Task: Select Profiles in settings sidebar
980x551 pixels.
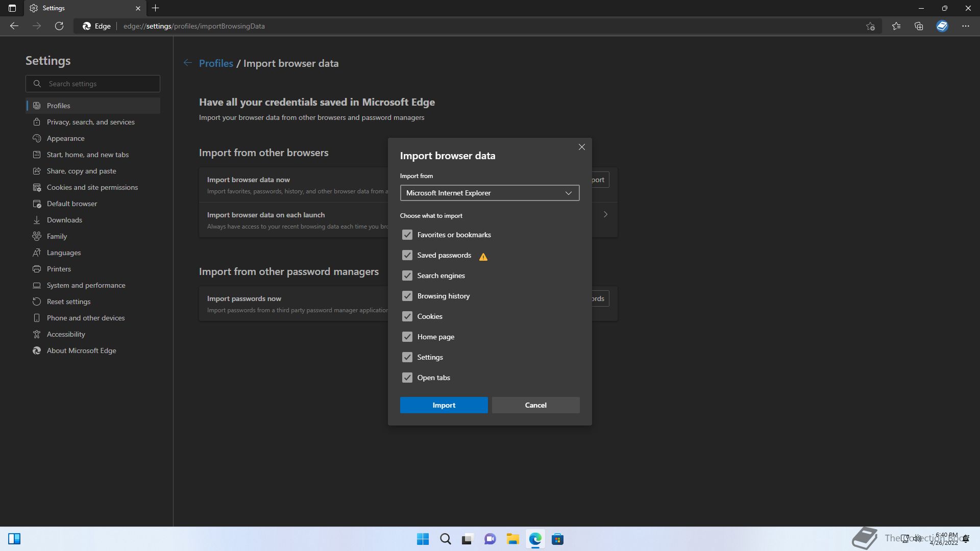Action: point(93,106)
